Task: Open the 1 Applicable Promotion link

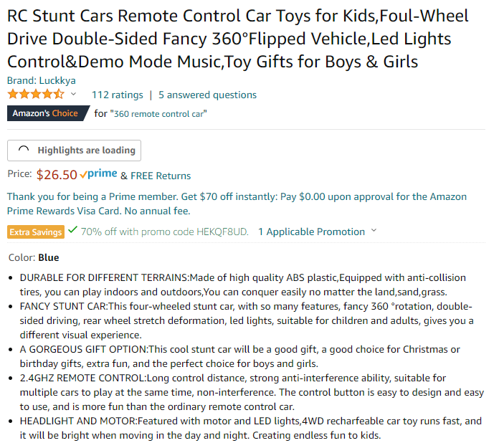Action: (311, 232)
